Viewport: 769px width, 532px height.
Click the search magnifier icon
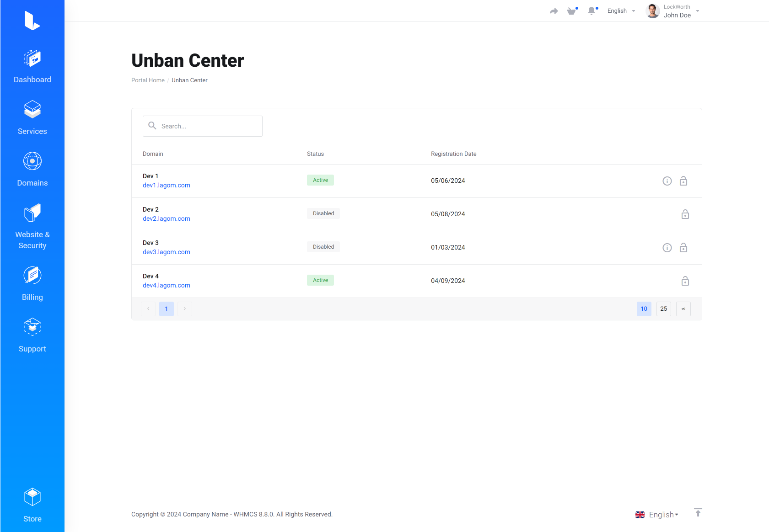[x=152, y=126]
